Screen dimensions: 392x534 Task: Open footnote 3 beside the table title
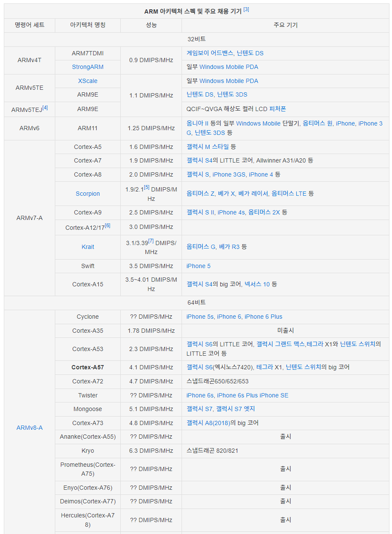pos(246,10)
